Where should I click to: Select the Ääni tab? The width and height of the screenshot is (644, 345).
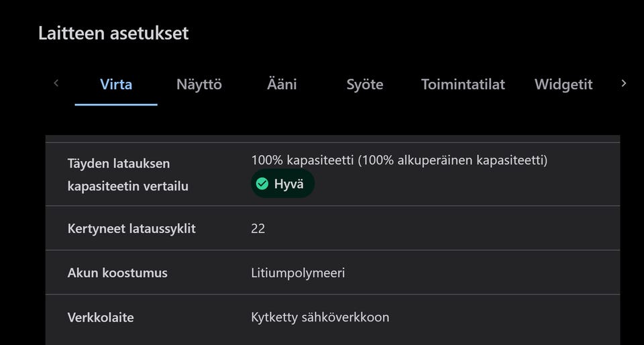click(x=282, y=85)
